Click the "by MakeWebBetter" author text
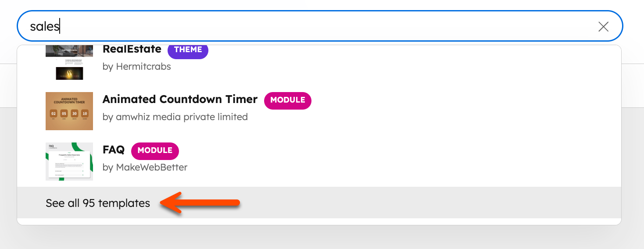This screenshot has height=249, width=644. point(145,167)
